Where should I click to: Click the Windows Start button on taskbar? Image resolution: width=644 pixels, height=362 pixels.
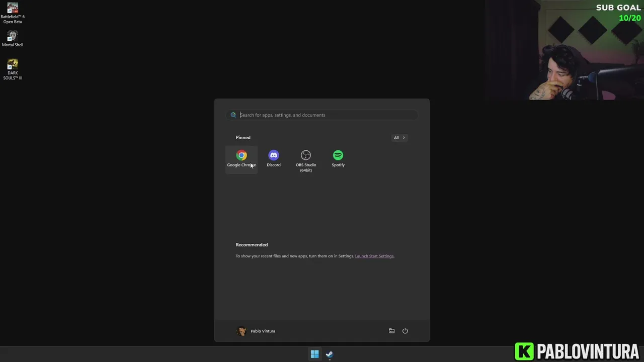click(x=314, y=354)
